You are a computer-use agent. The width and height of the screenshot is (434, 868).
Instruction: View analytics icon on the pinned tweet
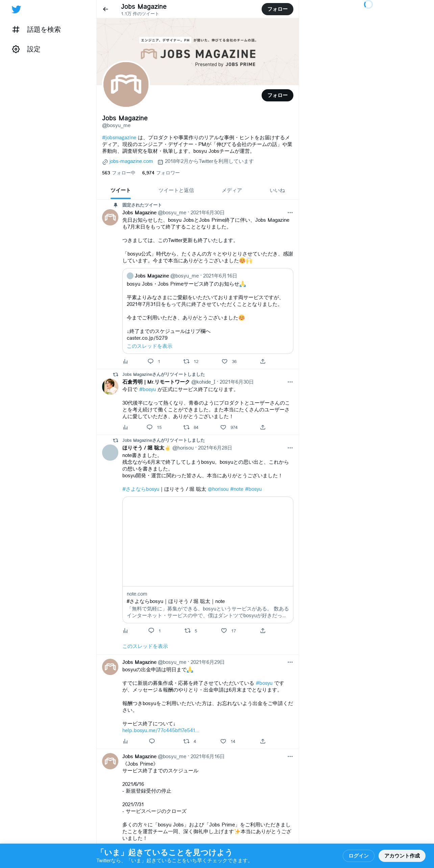coord(125,361)
